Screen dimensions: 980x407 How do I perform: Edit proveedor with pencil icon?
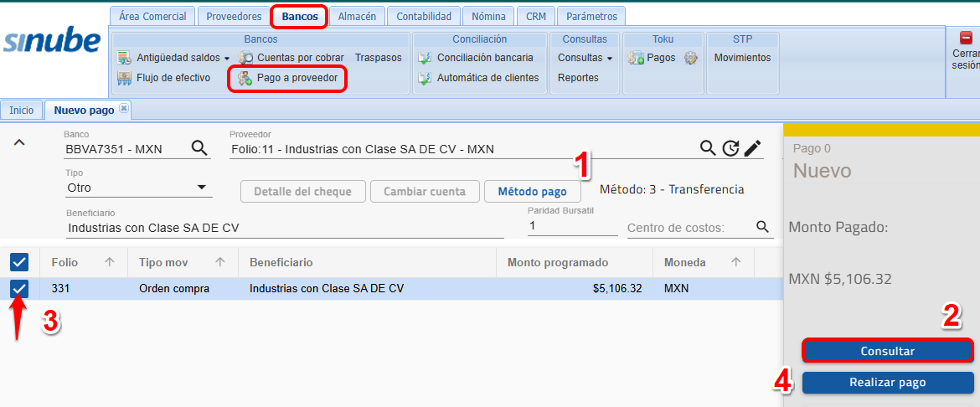[x=752, y=148]
